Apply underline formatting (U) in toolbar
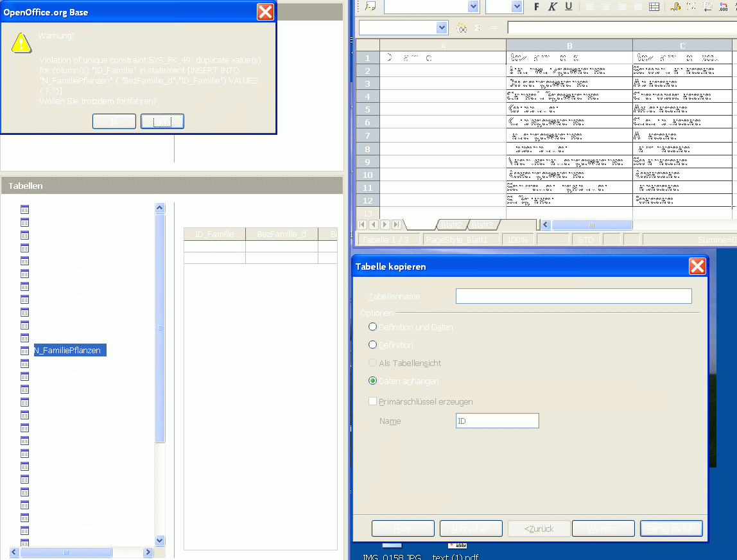This screenshot has height=560, width=737. point(568,6)
